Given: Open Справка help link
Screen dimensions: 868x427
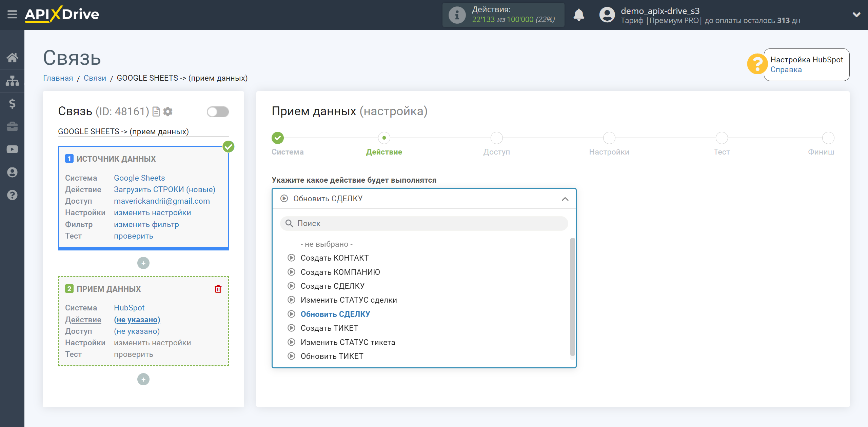Looking at the screenshot, I should point(786,69).
